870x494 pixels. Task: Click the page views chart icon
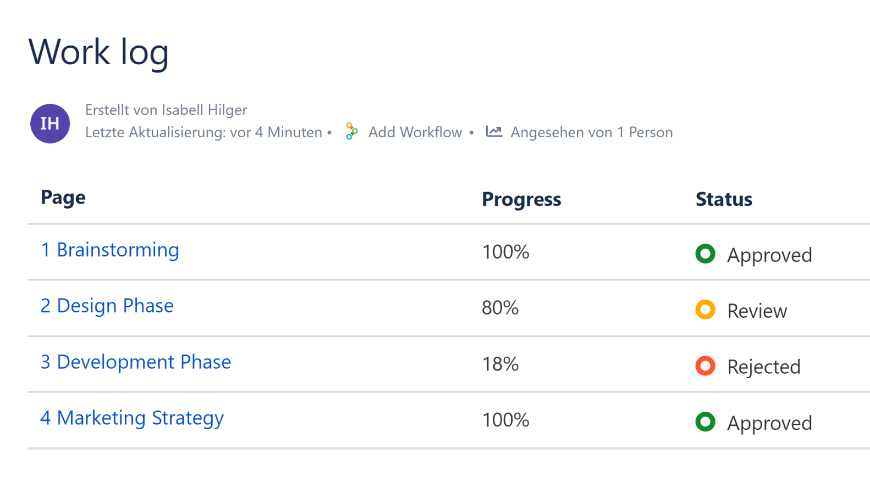[494, 132]
